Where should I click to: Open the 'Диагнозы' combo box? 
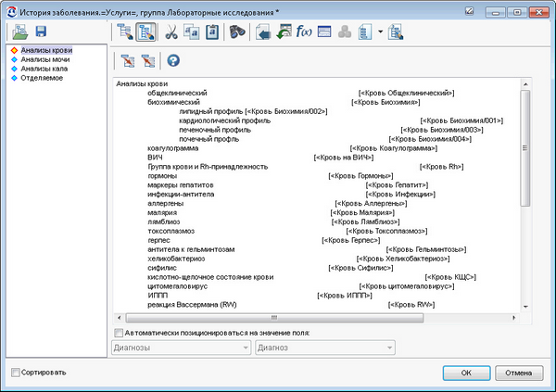(x=181, y=348)
